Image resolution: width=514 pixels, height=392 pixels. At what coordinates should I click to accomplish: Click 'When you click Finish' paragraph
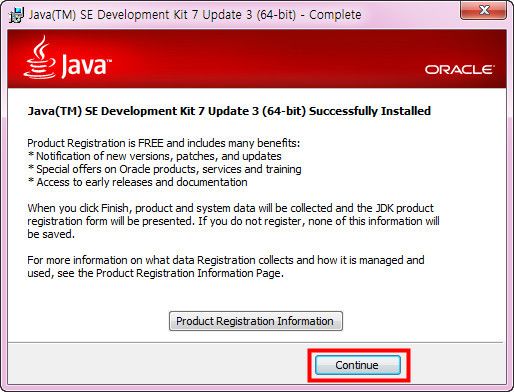click(233, 221)
